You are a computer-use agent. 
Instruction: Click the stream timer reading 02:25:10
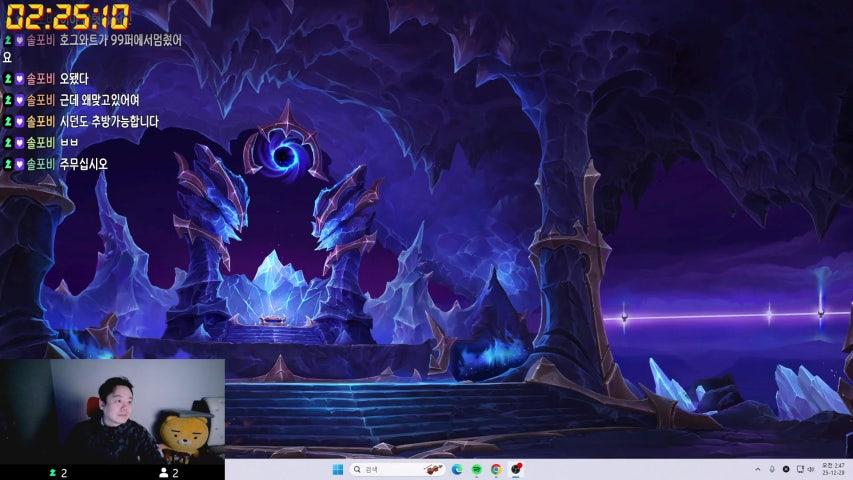[x=68, y=16]
